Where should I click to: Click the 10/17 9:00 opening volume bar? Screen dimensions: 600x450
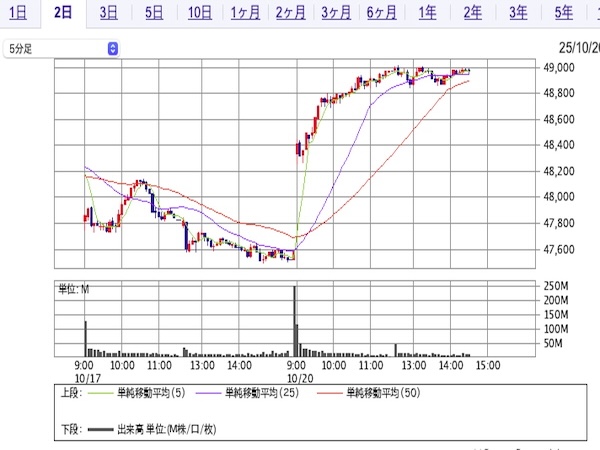tap(86, 338)
